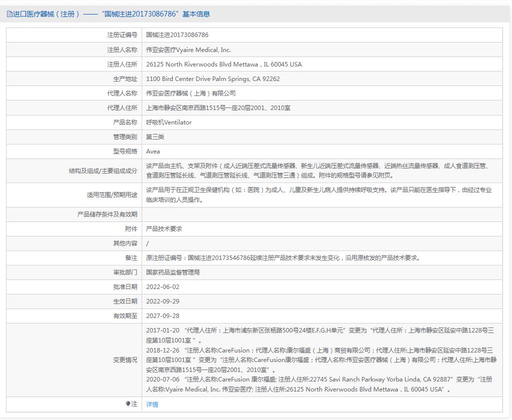The image size is (512, 420).
Task: Click production address 1100 Bird Center Drive
Action: (213, 79)
